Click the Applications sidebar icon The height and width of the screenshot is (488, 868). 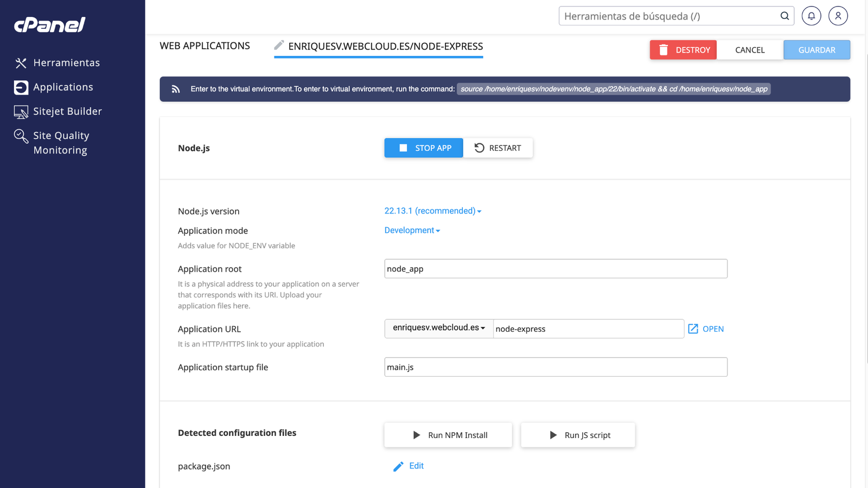pos(21,87)
